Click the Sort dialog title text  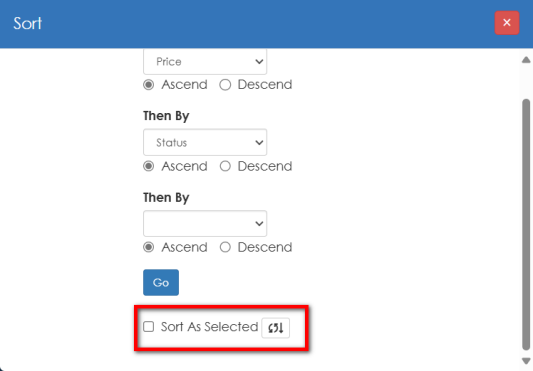pos(28,23)
